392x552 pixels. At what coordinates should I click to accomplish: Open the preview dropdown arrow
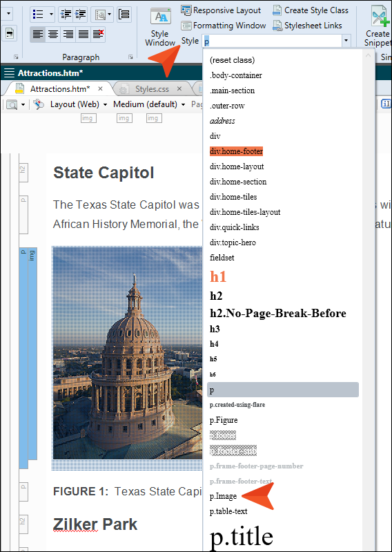click(x=23, y=104)
